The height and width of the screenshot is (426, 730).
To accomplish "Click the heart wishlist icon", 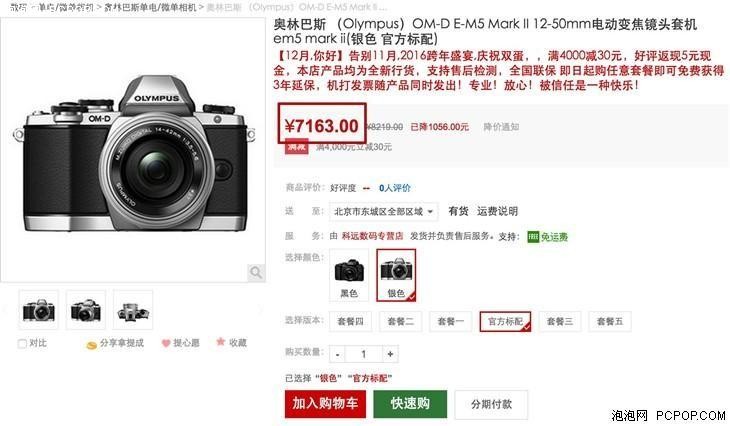I will tap(166, 343).
